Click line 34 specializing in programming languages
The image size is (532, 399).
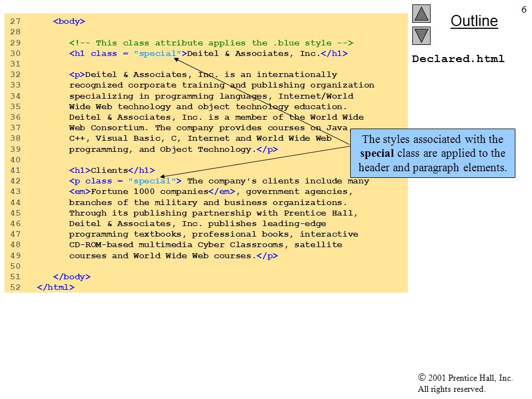[211, 96]
